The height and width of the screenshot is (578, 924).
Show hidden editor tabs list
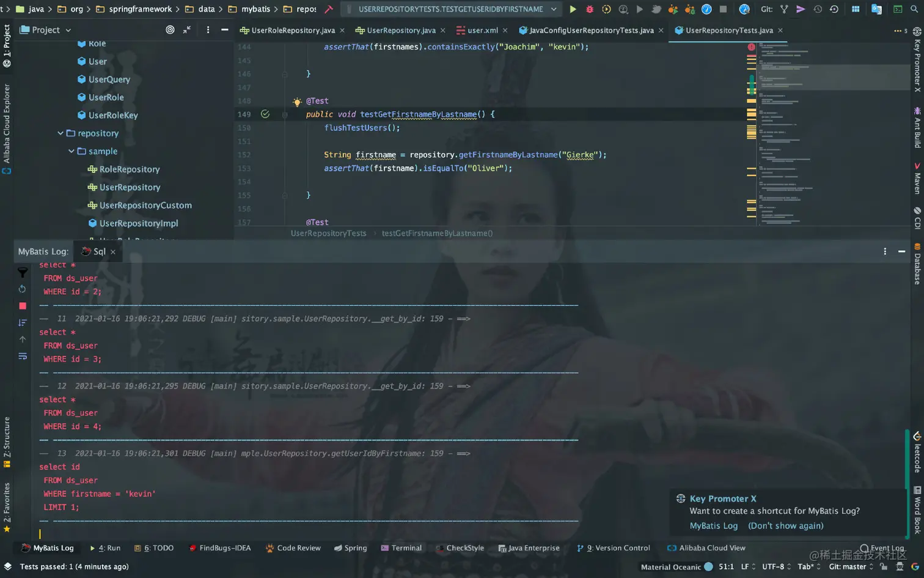click(x=901, y=30)
